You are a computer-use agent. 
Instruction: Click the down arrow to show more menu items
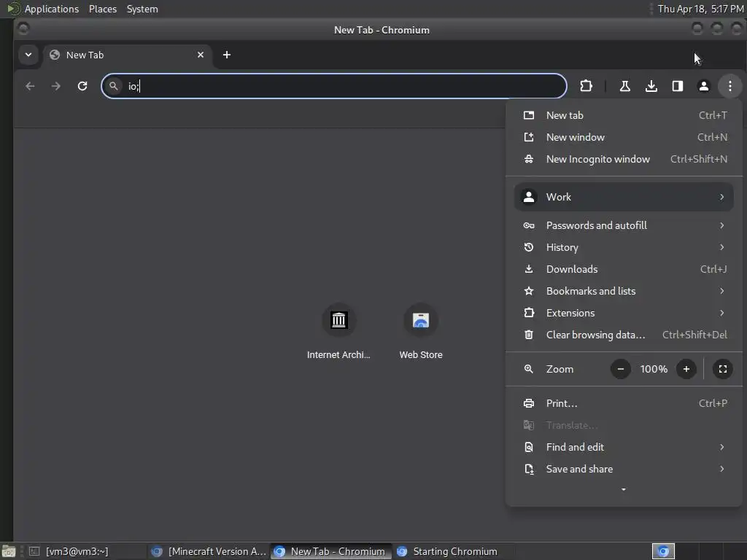[x=624, y=489]
